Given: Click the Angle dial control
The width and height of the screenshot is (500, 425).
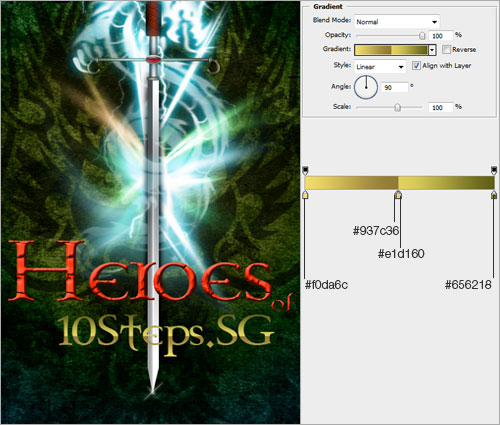Looking at the screenshot, I should [366, 87].
